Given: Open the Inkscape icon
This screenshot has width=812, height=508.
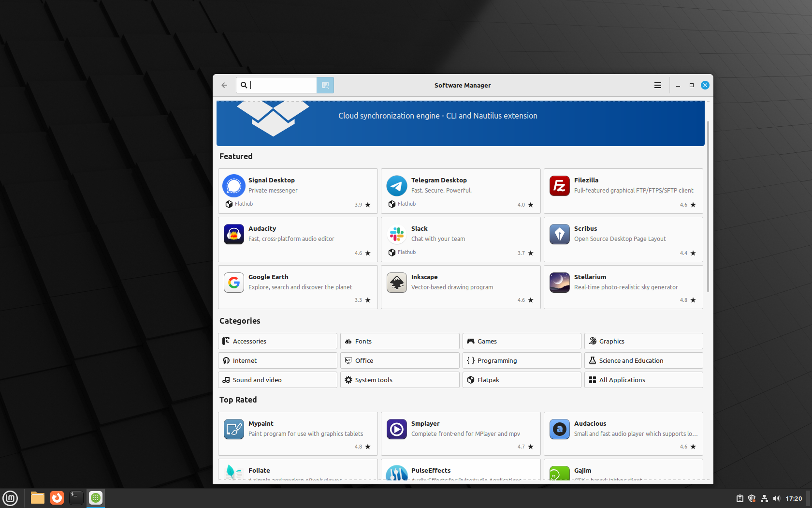Looking at the screenshot, I should (397, 283).
